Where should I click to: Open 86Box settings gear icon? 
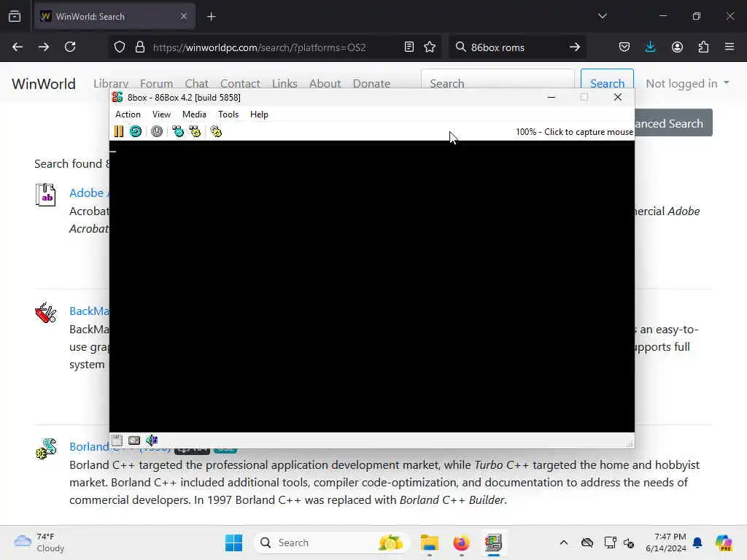(x=216, y=131)
